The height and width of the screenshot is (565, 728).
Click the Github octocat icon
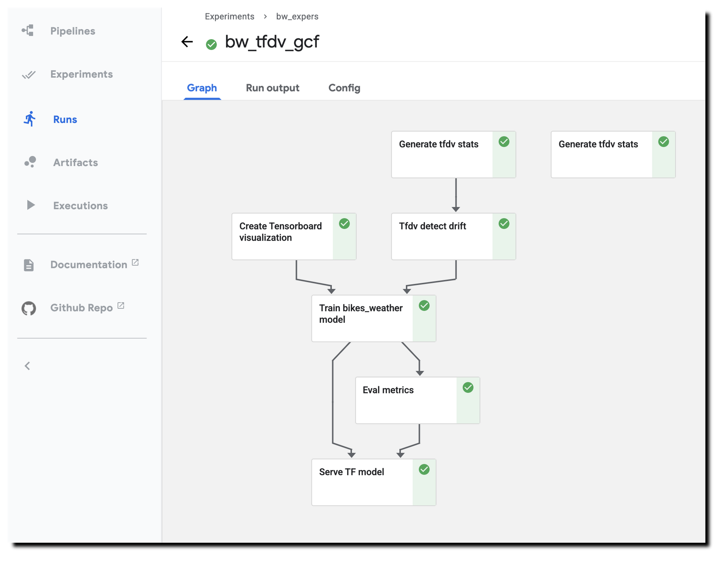(29, 308)
